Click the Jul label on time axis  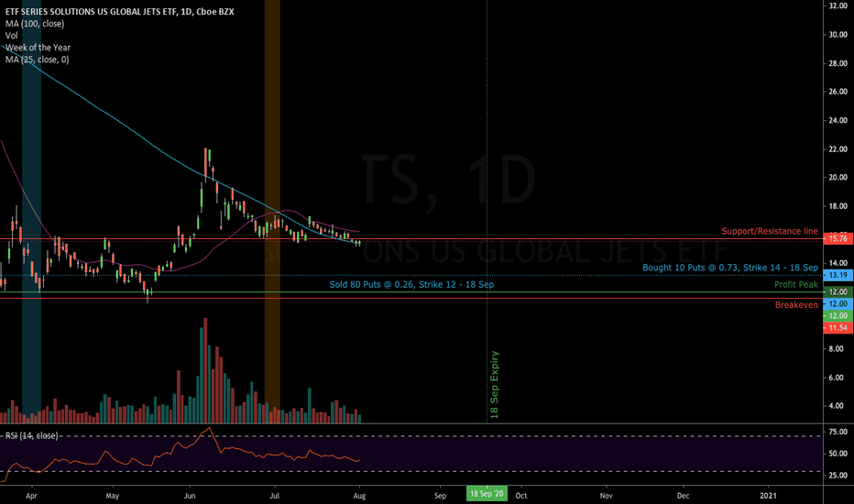click(275, 496)
